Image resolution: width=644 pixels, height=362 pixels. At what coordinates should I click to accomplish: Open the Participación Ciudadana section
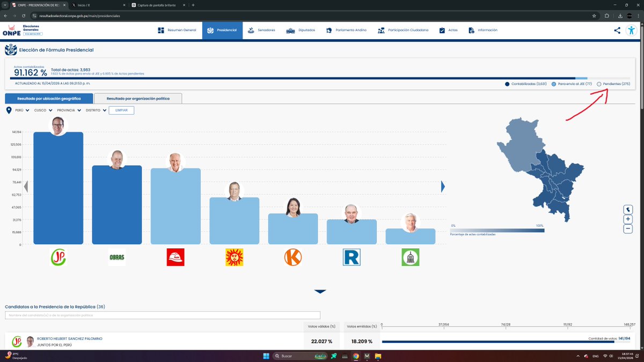point(402,30)
